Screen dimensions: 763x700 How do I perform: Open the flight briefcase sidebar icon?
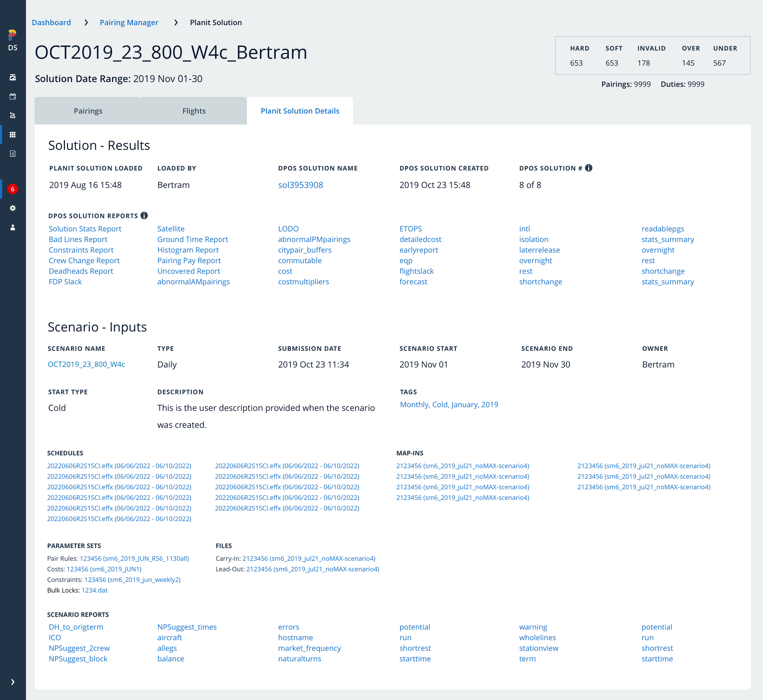(x=13, y=77)
